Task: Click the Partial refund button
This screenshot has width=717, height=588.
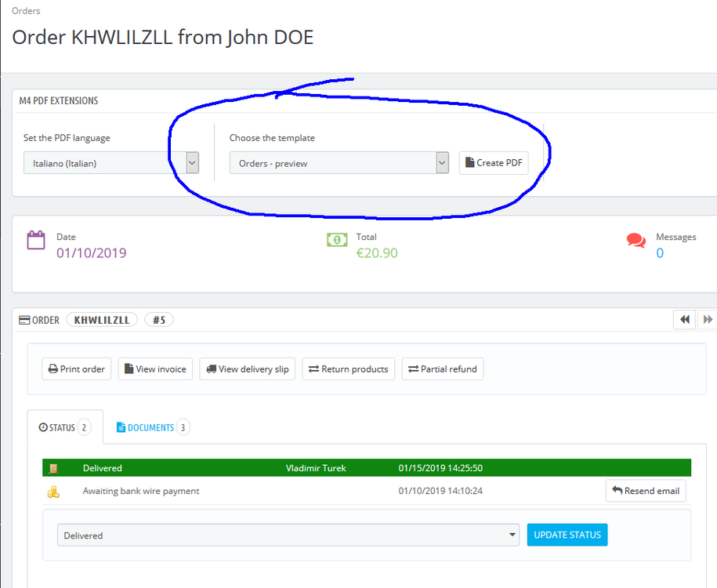Action: [443, 368]
